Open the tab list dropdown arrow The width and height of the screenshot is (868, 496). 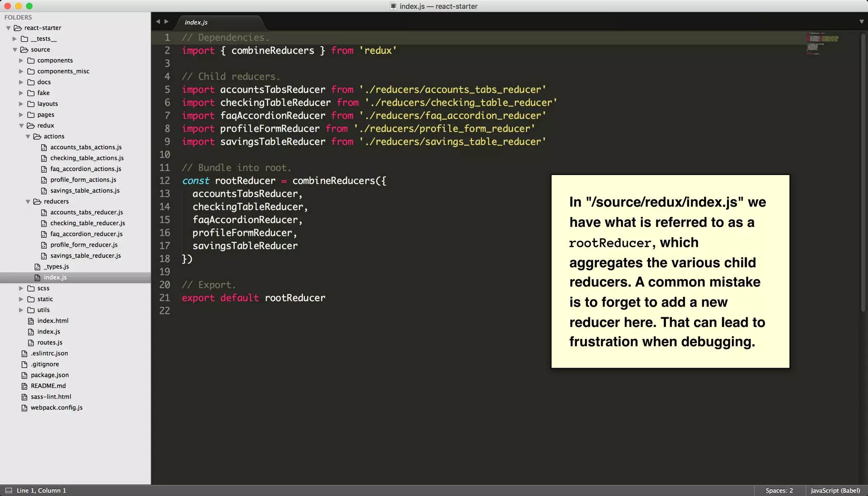862,22
